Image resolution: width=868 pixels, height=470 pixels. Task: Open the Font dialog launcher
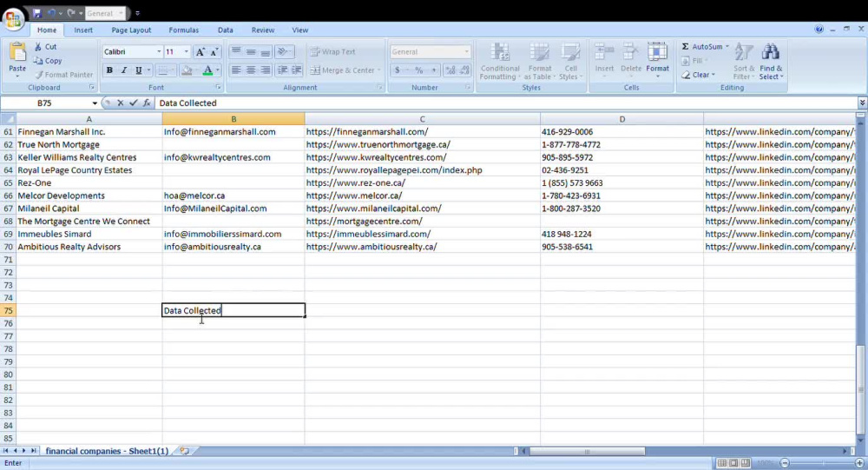(219, 88)
